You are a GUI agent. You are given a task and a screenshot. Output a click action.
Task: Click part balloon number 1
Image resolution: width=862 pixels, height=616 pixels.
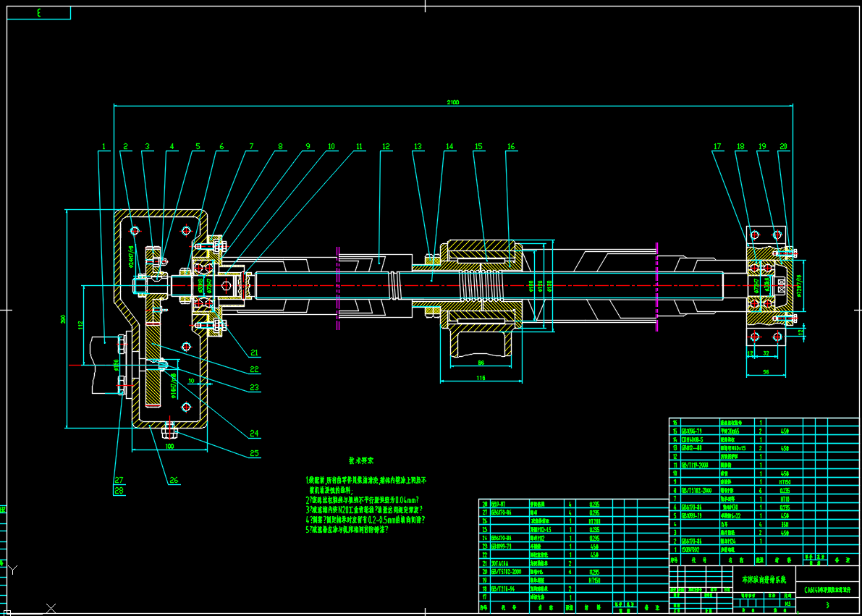[103, 146]
